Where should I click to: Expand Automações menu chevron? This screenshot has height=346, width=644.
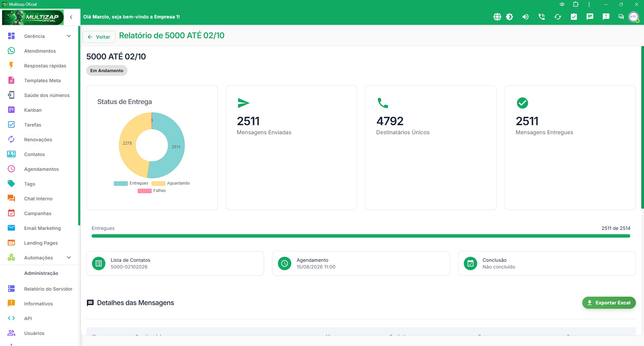[x=69, y=257]
